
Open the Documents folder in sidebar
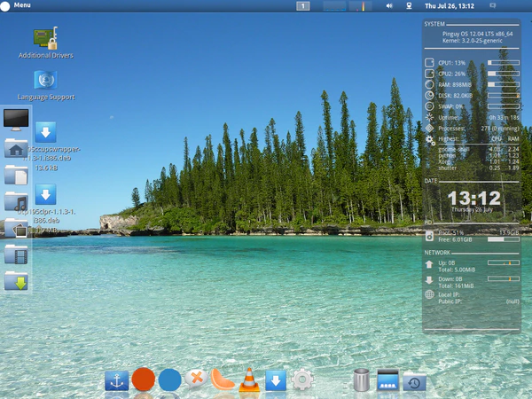pos(16,175)
